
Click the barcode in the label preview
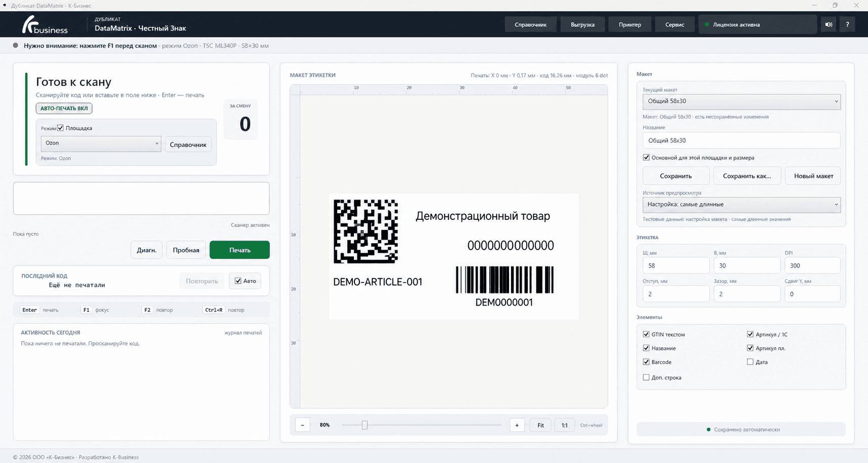click(x=505, y=280)
